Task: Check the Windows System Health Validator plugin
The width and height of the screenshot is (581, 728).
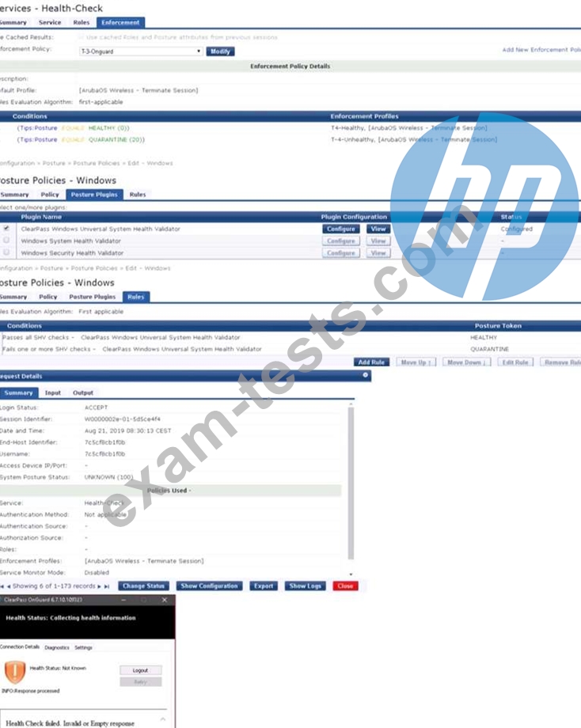Action: [6, 241]
